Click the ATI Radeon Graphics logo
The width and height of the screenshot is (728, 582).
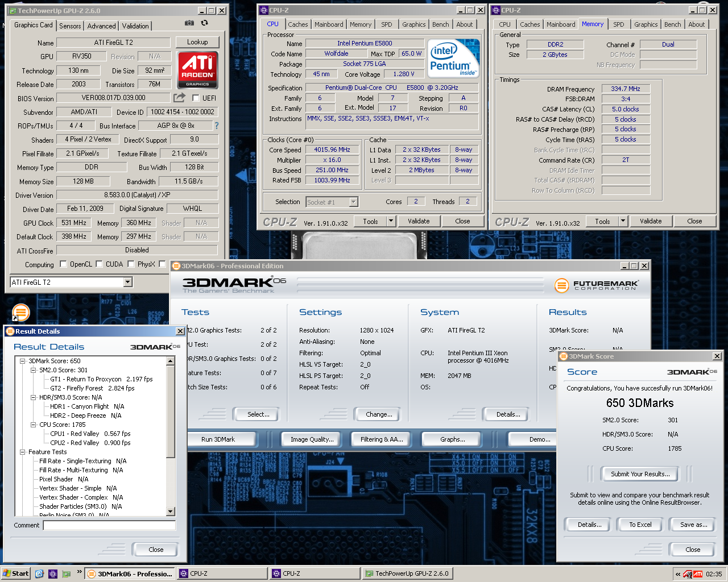(197, 70)
